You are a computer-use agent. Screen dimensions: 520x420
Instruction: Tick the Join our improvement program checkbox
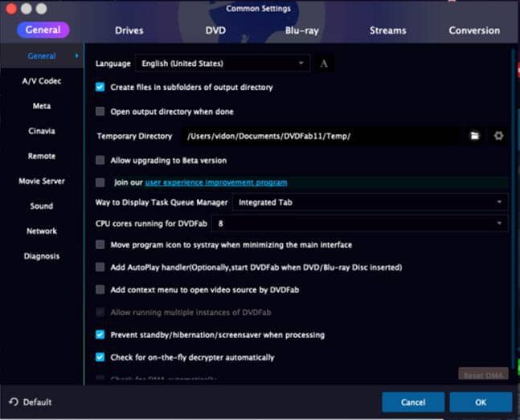[x=100, y=182]
